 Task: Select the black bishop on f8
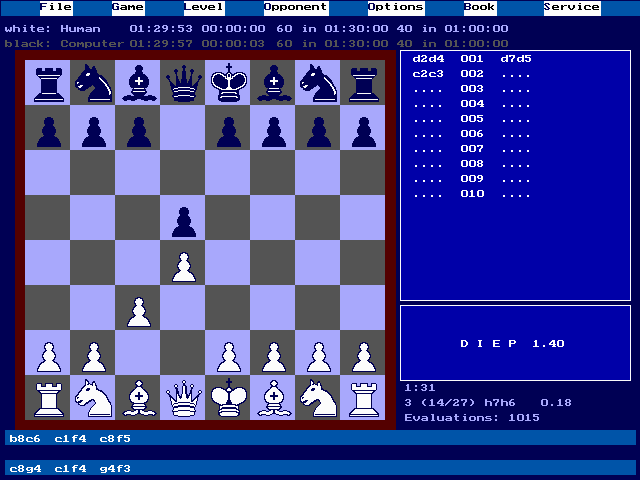(274, 84)
